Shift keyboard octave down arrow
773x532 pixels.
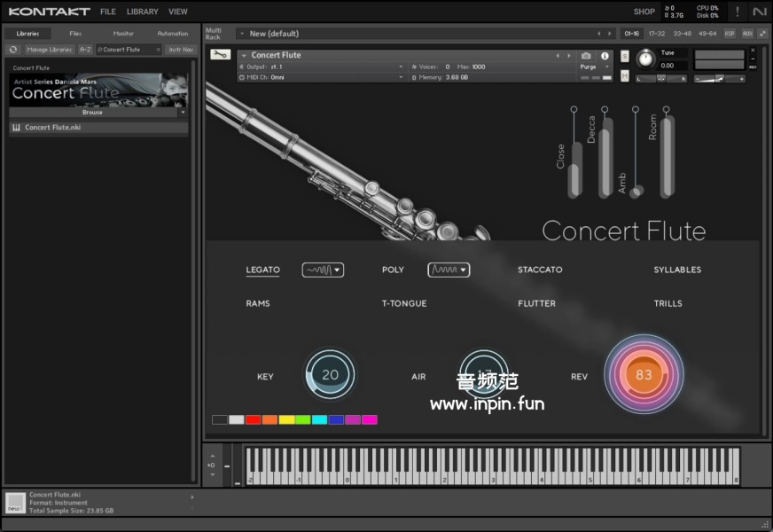point(213,474)
